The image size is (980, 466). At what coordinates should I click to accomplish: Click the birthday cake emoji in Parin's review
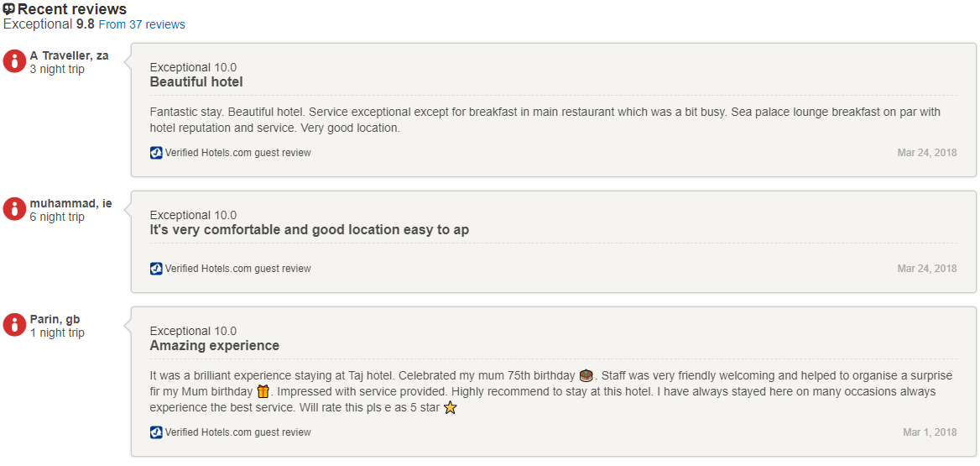pos(586,375)
